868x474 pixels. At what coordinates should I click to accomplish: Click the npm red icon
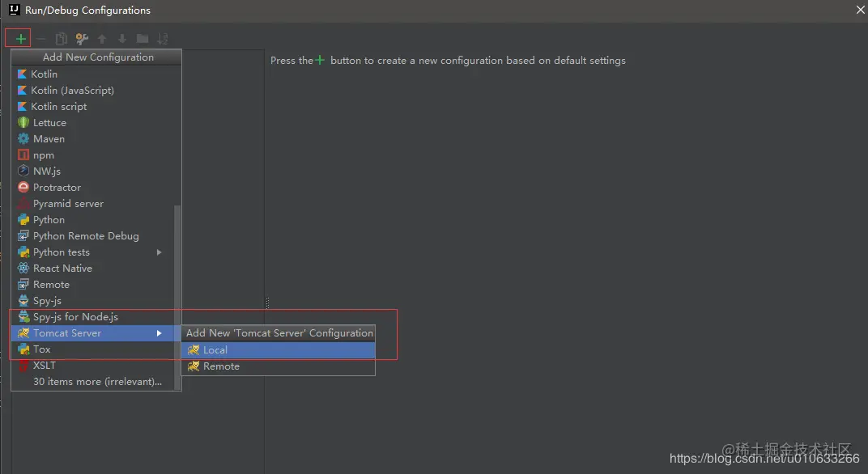click(23, 154)
